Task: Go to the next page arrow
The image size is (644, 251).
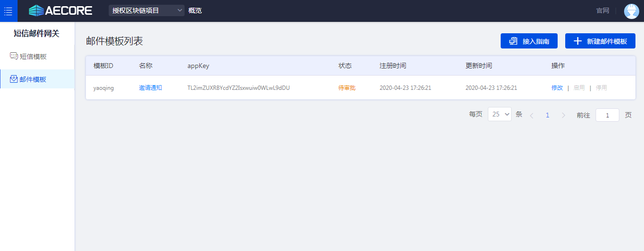Action: [x=563, y=115]
